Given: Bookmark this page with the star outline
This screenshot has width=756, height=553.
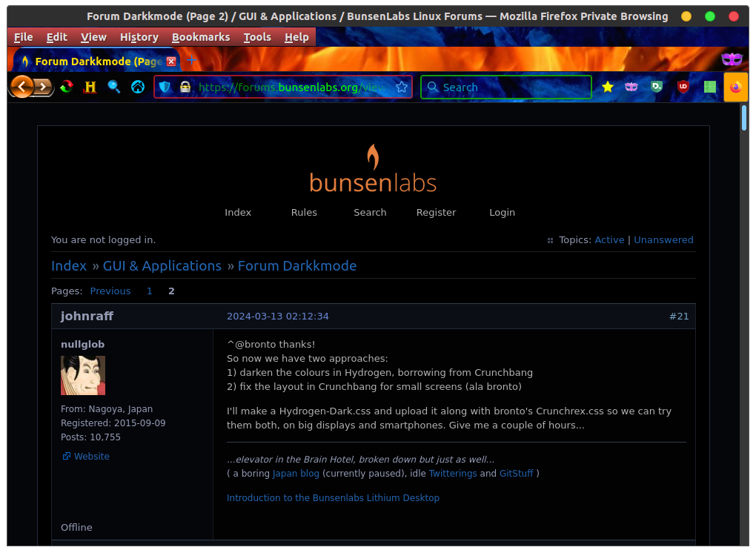Looking at the screenshot, I should 402,87.
